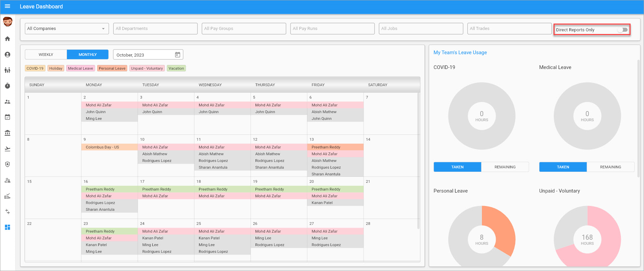This screenshot has width=644, height=271.
Task: Switch to the WEEKLY view tab
Action: (x=46, y=55)
